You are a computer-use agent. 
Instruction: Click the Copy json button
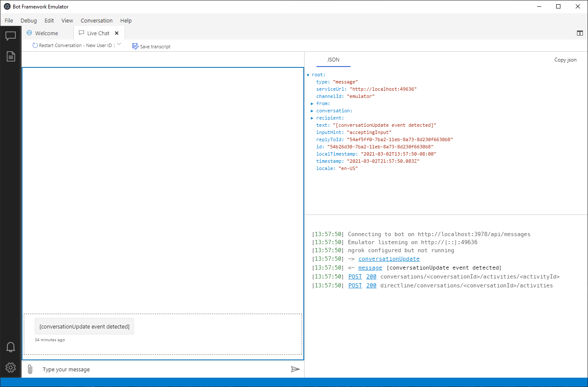[x=565, y=60]
